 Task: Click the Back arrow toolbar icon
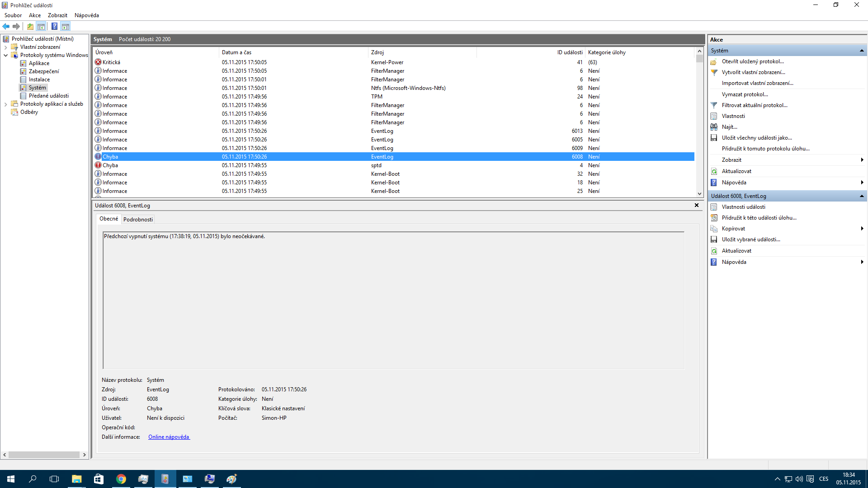point(6,26)
